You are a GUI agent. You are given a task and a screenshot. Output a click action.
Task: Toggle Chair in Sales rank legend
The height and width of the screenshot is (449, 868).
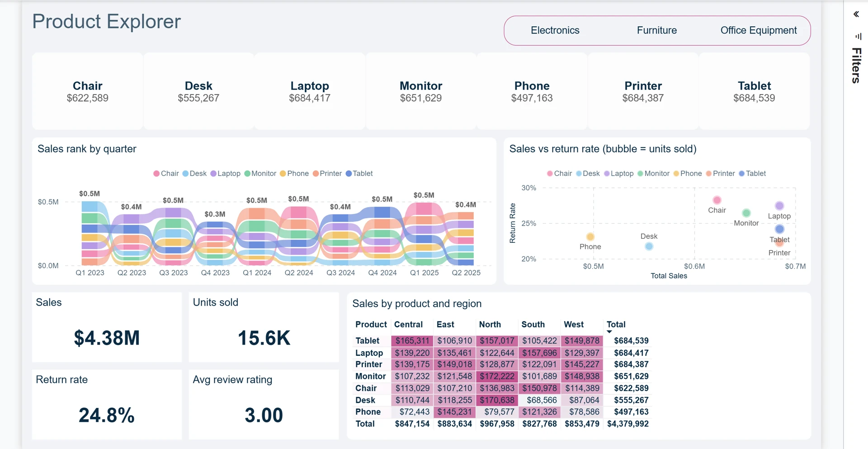pos(166,174)
